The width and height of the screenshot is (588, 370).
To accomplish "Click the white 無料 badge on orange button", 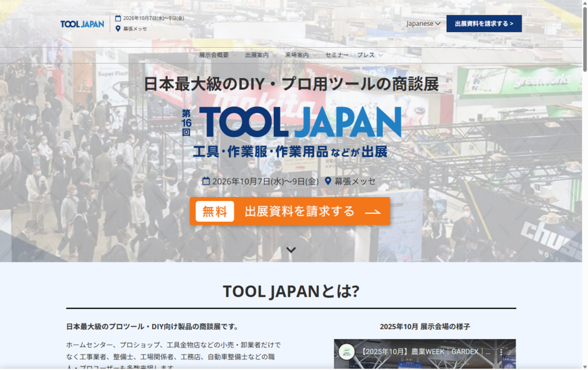I will (x=215, y=211).
